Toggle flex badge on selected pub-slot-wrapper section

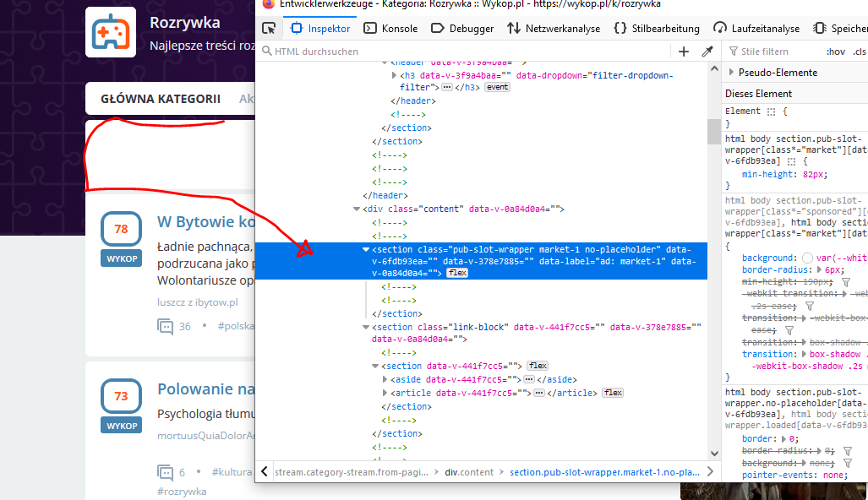[457, 273]
